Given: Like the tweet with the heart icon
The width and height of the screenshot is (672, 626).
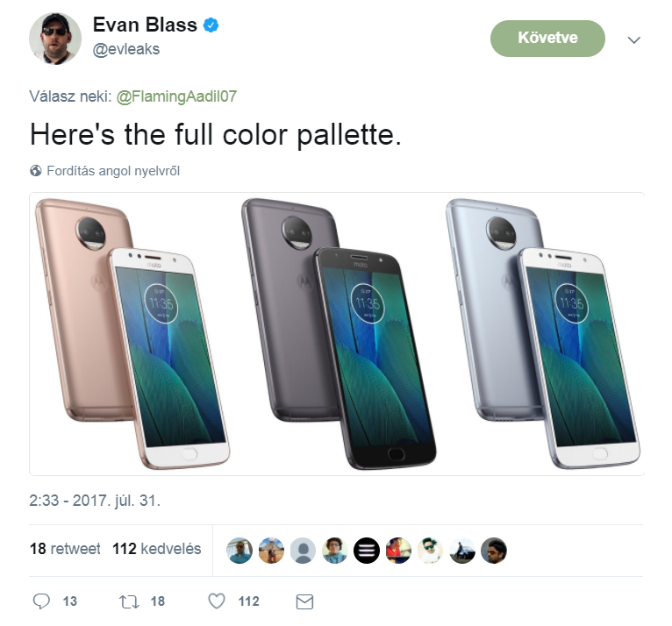Looking at the screenshot, I should click(x=217, y=601).
